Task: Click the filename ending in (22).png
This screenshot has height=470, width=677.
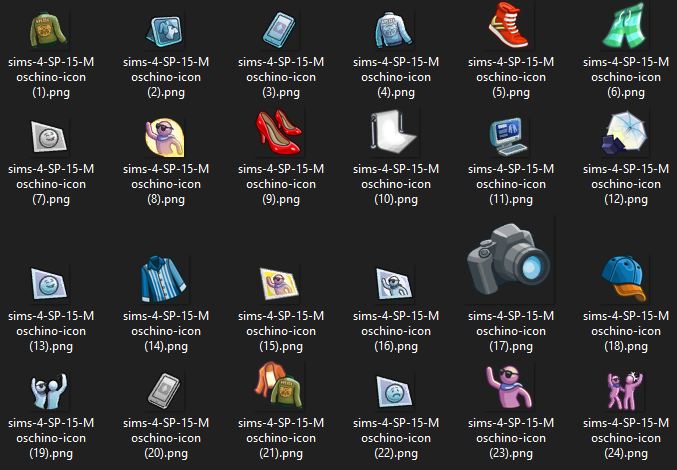Action: [396, 438]
